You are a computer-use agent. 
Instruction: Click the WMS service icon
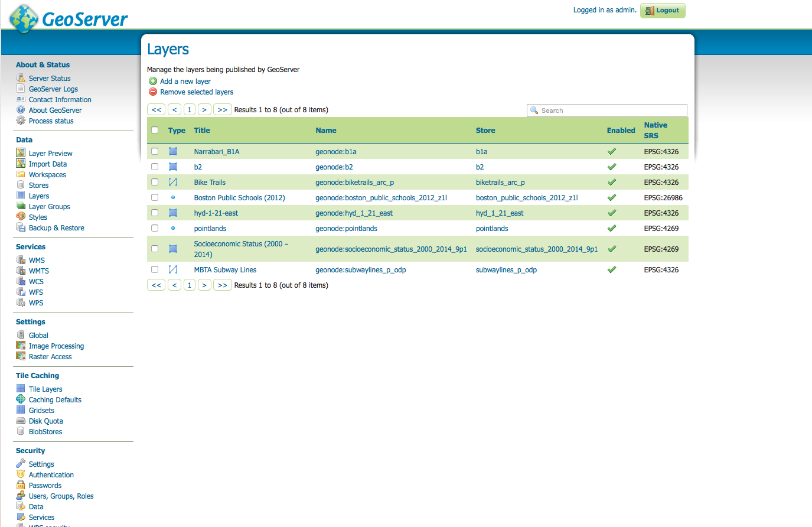click(21, 260)
